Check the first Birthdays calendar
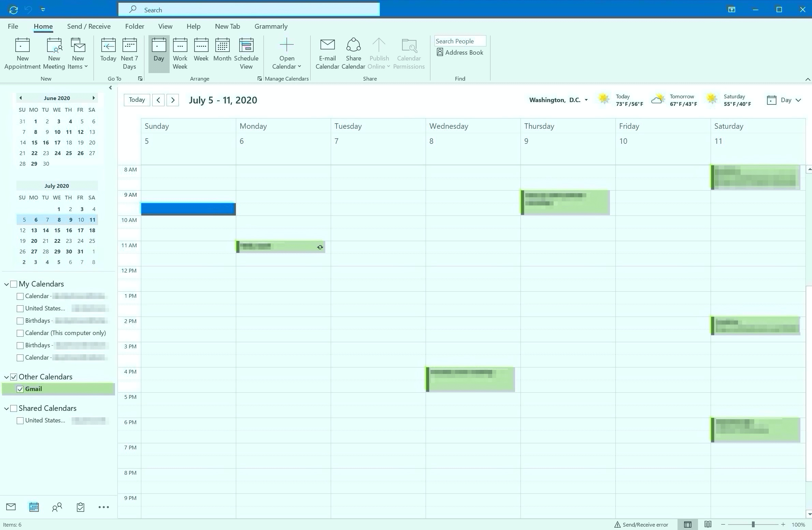This screenshot has height=530, width=812. [x=20, y=321]
